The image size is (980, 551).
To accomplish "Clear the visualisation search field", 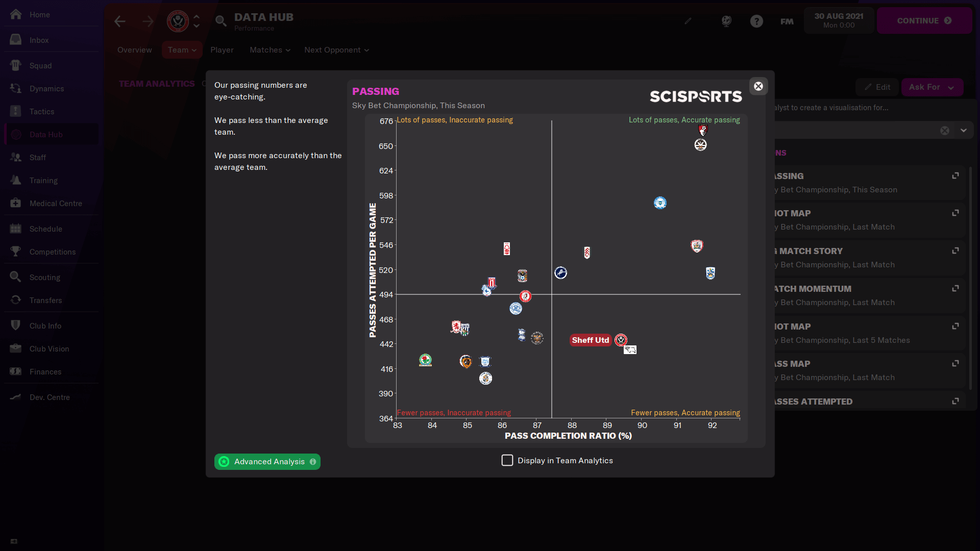I will (x=945, y=131).
